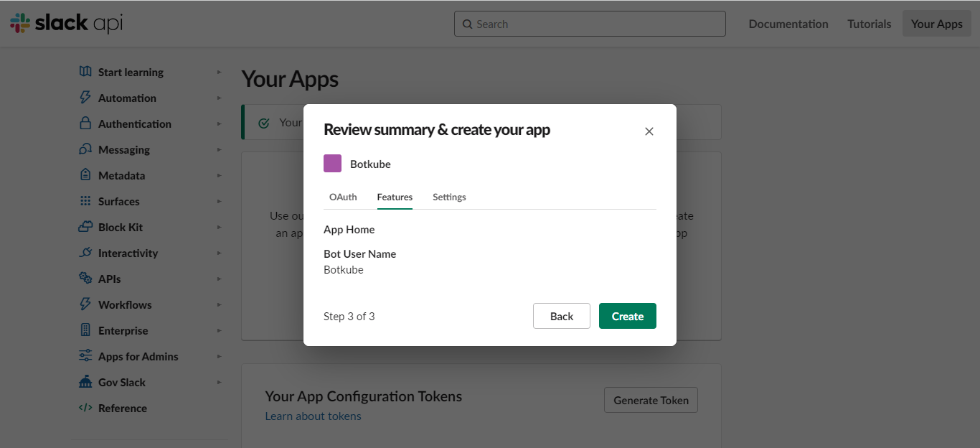Image resolution: width=980 pixels, height=448 pixels.
Task: Click the Generate Token button
Action: tap(651, 400)
